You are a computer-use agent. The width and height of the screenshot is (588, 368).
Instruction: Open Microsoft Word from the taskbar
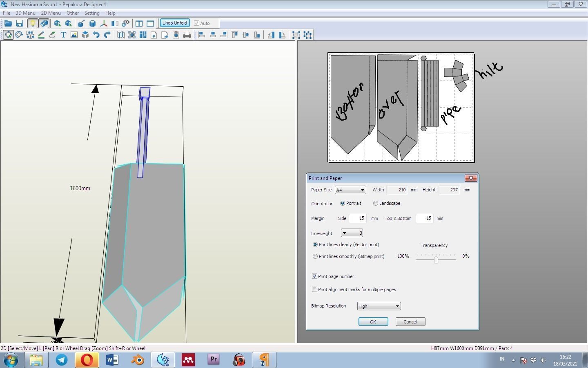(112, 360)
